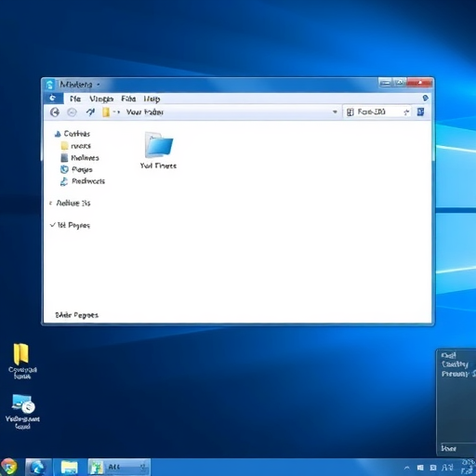Click the yellow folder icon in the sidebar
This screenshot has height=476, width=476.
click(64, 146)
